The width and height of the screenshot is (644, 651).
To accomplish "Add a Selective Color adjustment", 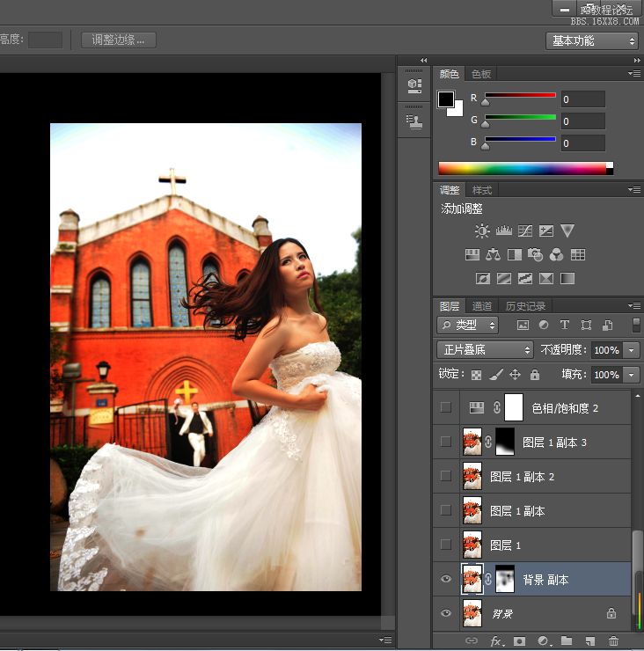I will click(546, 278).
